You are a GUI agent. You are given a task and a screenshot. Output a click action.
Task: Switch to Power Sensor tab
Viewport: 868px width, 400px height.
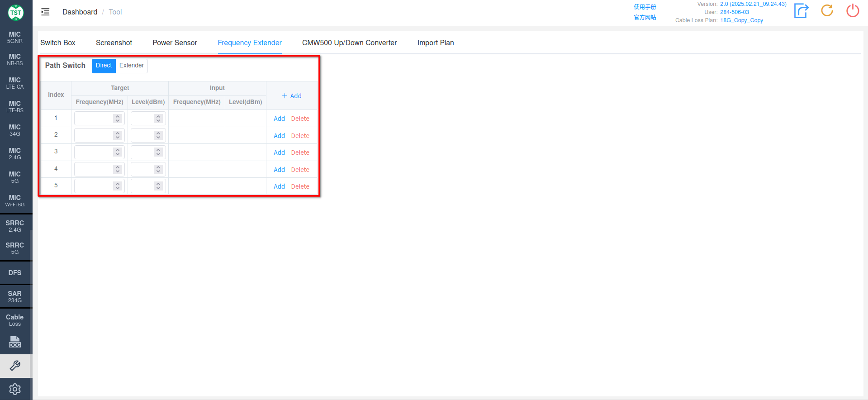pos(175,43)
